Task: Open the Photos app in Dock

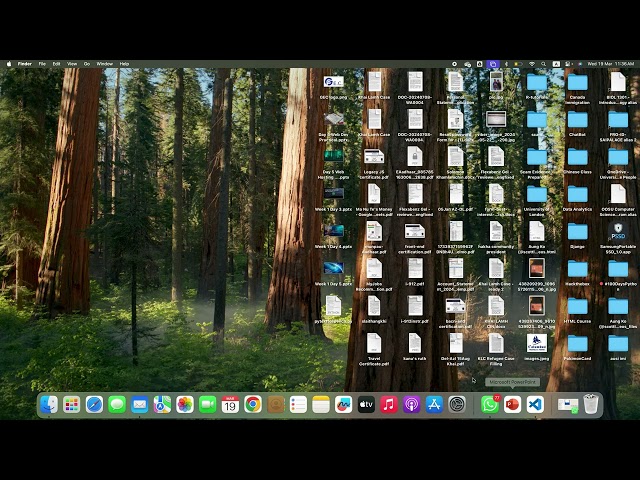Action: click(185, 404)
